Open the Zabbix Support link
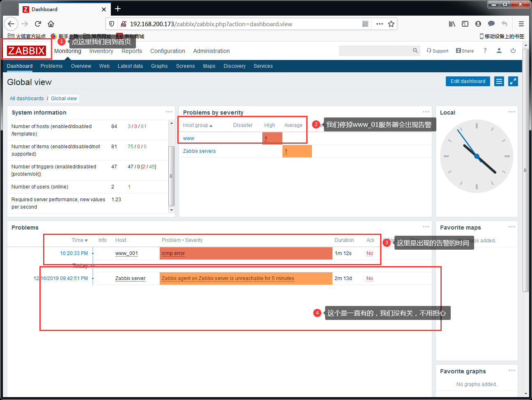 point(438,51)
